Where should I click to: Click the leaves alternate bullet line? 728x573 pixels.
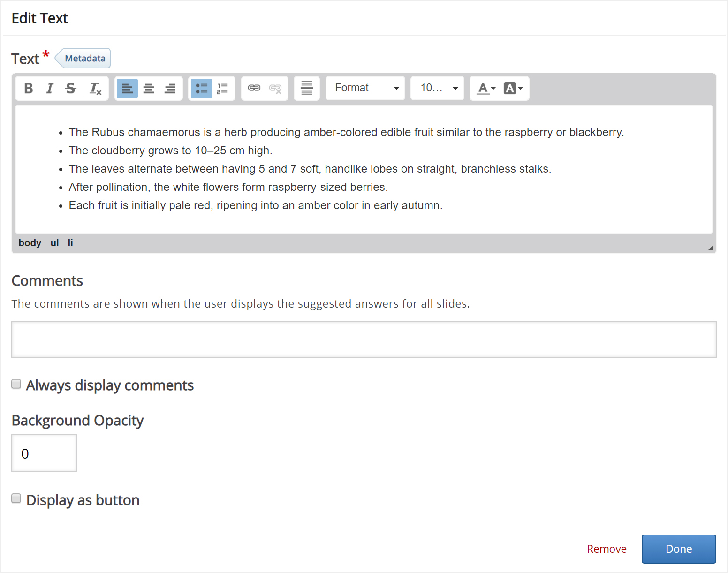(310, 169)
